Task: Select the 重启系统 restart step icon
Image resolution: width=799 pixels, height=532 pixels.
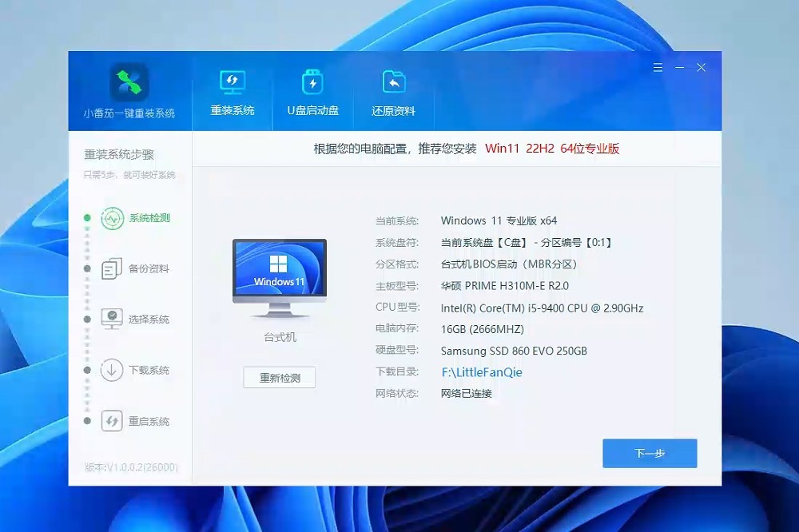Action: tap(113, 421)
